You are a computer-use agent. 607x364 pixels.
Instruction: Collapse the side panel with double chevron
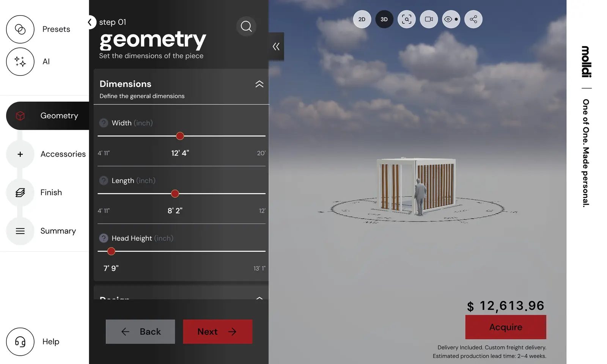276,46
